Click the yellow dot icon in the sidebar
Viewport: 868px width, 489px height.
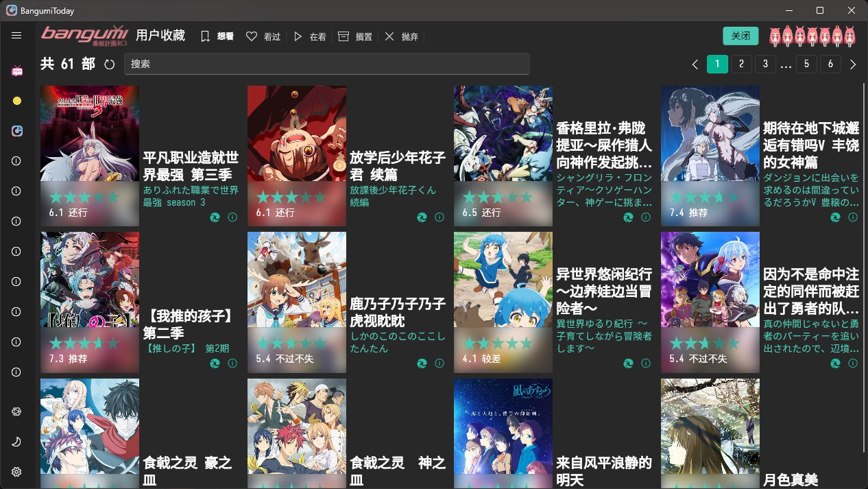pos(17,101)
